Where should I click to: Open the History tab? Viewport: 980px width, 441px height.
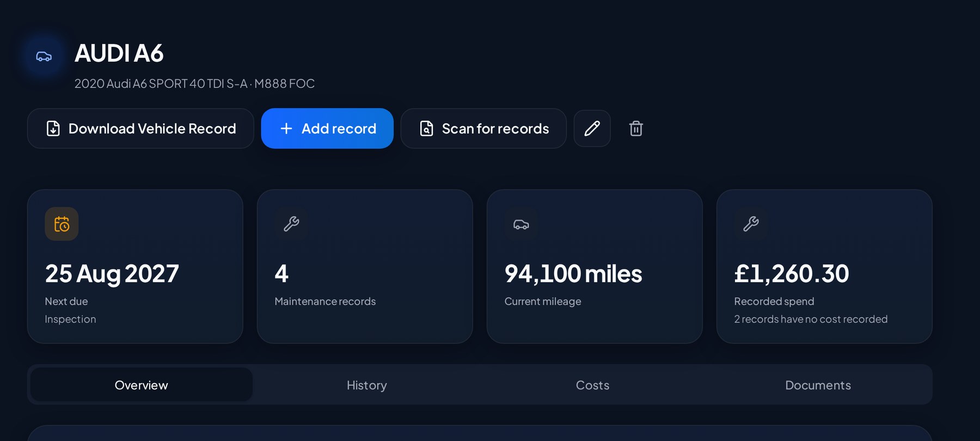click(367, 385)
